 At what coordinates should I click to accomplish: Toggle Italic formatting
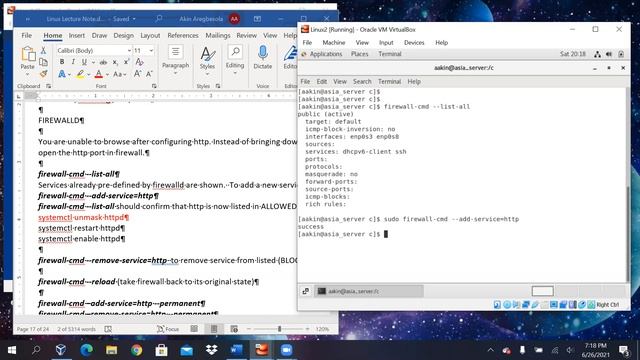(73, 62)
